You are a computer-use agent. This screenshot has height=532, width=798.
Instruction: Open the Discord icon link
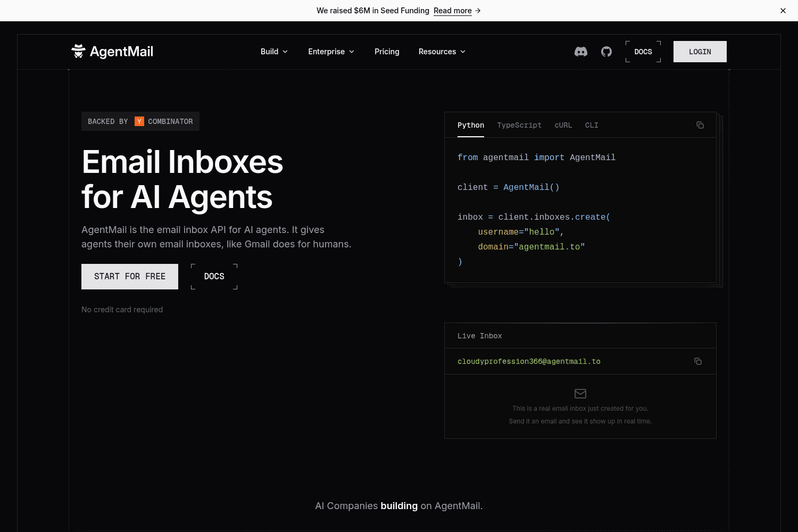(581, 52)
